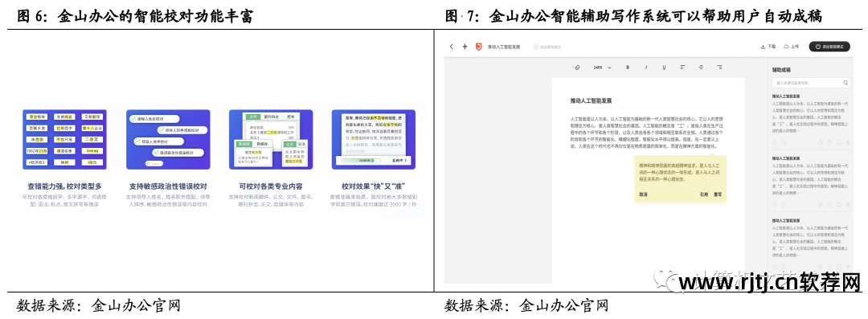
Task: Click 取消 in the yellow suggestion popup
Action: [x=643, y=194]
